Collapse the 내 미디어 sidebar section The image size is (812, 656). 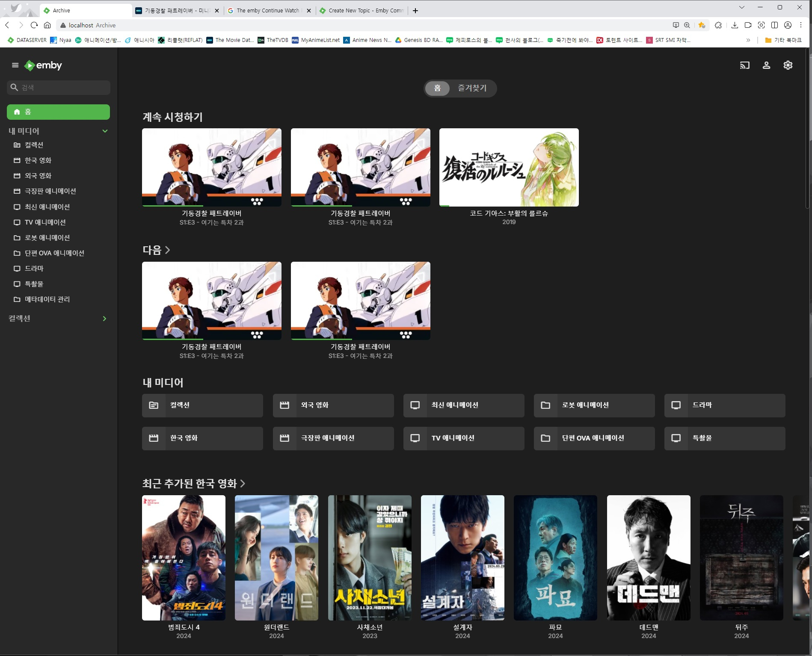coord(105,131)
